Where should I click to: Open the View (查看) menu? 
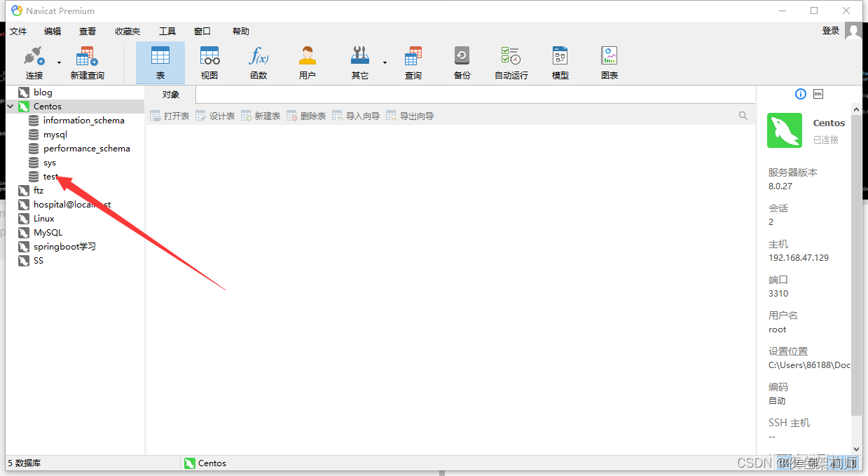point(88,32)
